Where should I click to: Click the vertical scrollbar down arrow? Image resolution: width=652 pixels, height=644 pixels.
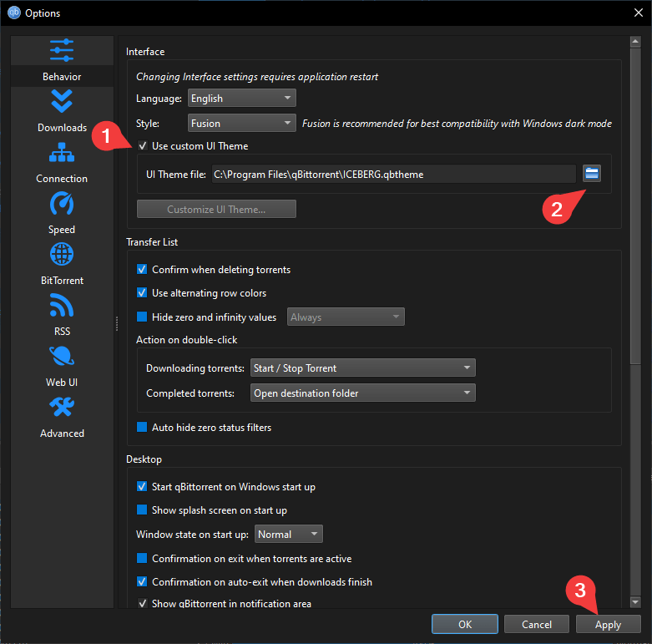pos(635,601)
